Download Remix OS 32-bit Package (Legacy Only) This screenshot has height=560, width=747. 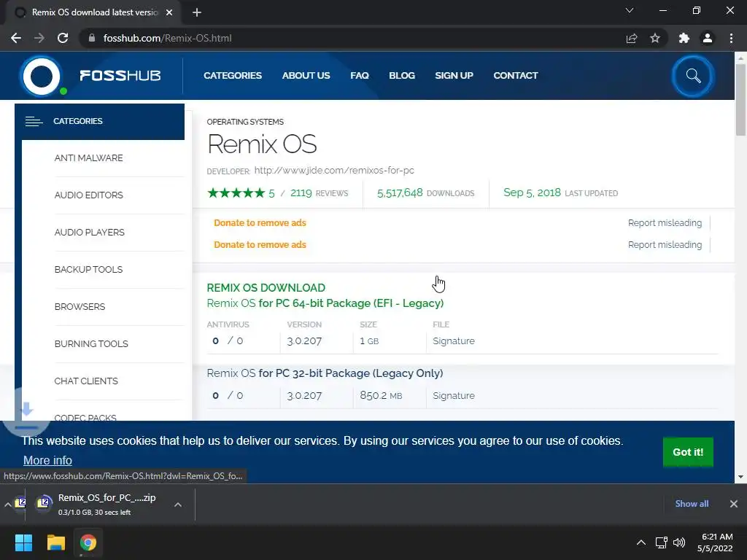coord(325,373)
